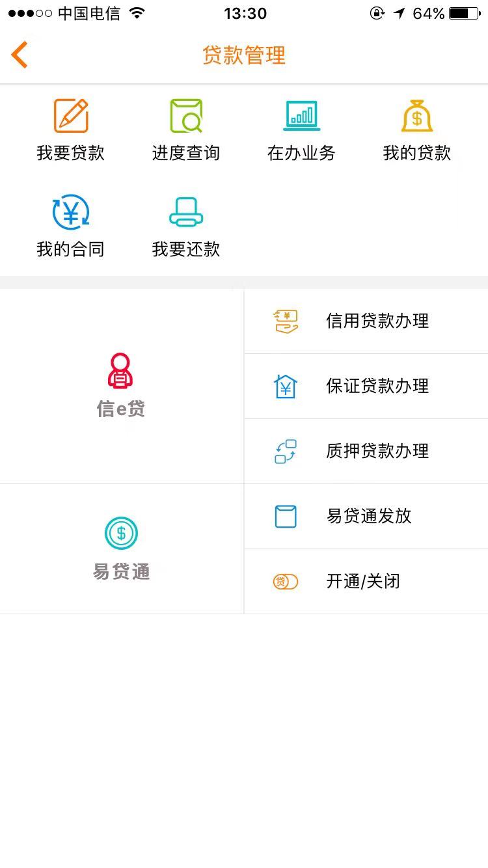
Task: Click the 信e贷 category label
Action: 121,409
